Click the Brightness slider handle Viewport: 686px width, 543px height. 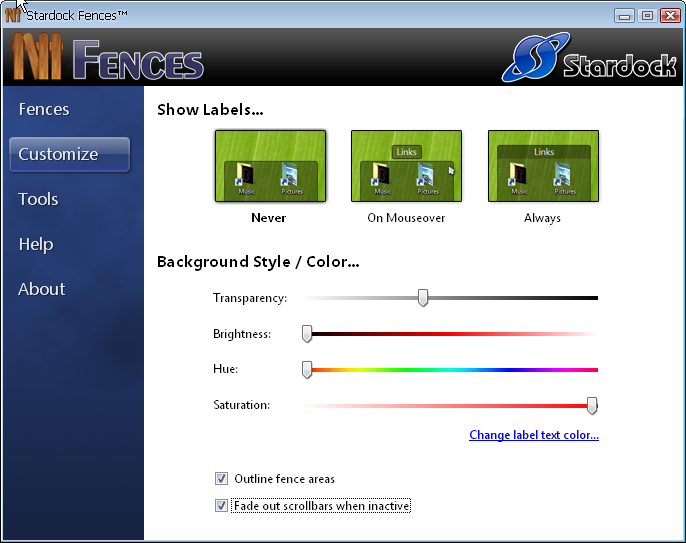(307, 334)
